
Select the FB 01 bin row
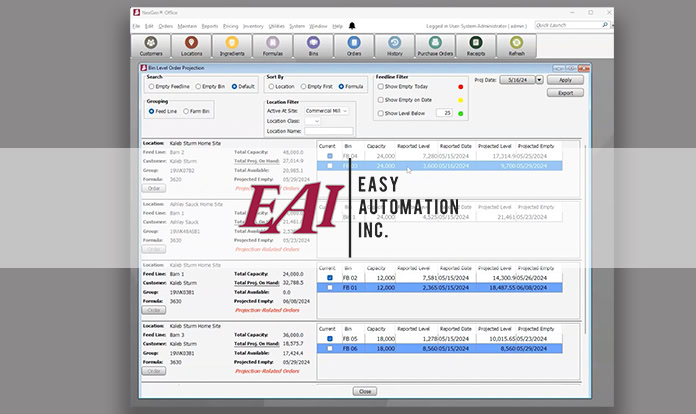click(x=439, y=288)
